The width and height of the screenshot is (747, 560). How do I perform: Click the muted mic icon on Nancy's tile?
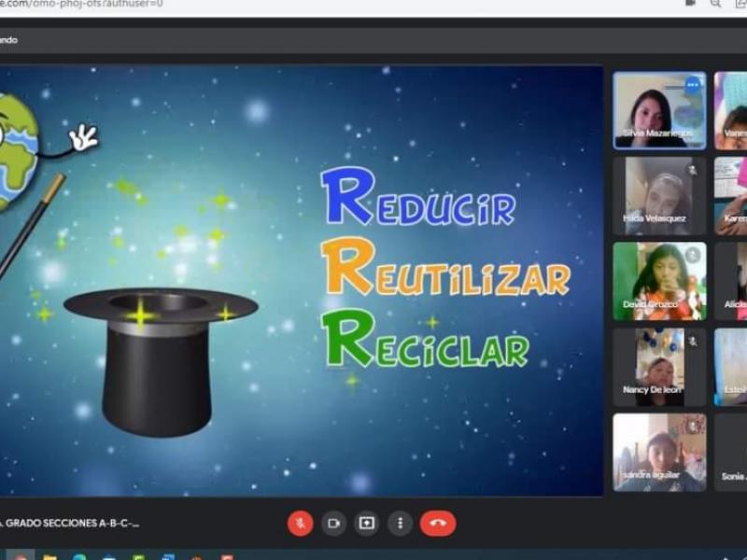tap(692, 342)
